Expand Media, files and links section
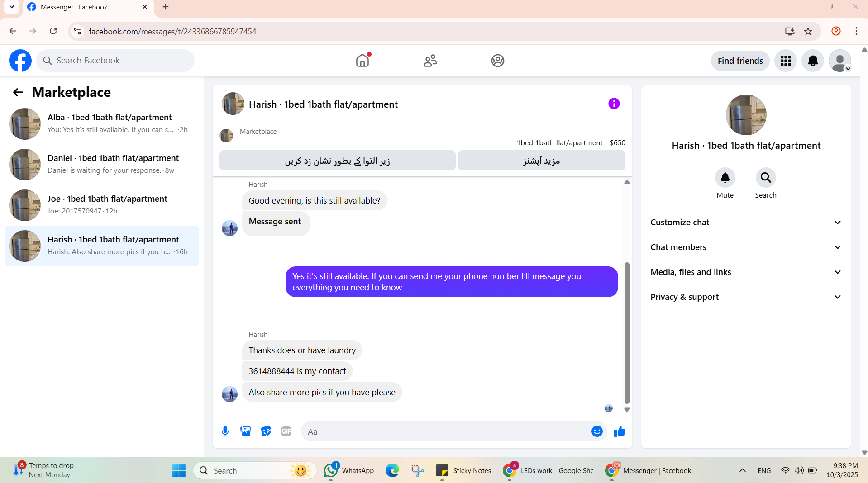The width and height of the screenshot is (868, 483). 746,272
